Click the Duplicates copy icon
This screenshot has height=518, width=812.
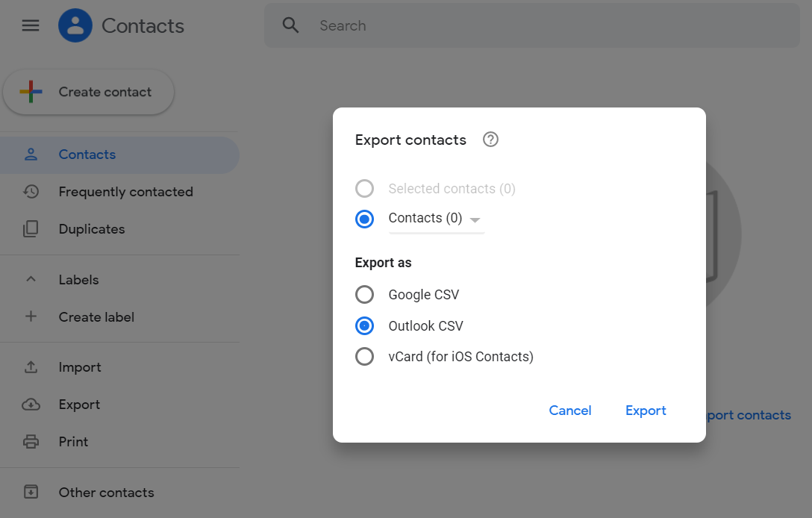pyautogui.click(x=31, y=229)
